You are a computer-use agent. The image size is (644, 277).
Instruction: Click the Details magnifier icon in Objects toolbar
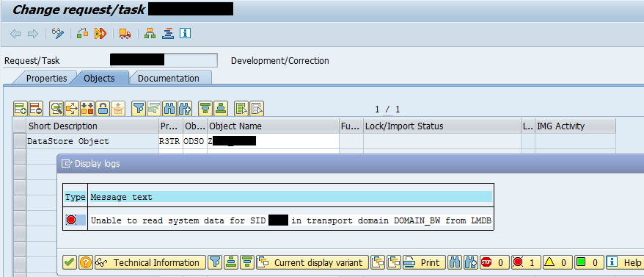(56, 109)
